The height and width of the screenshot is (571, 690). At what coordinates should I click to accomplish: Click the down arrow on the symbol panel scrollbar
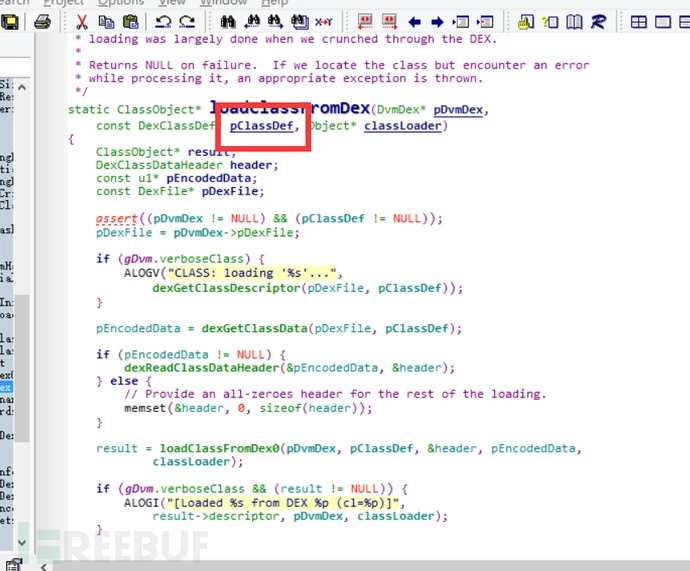click(x=22, y=543)
